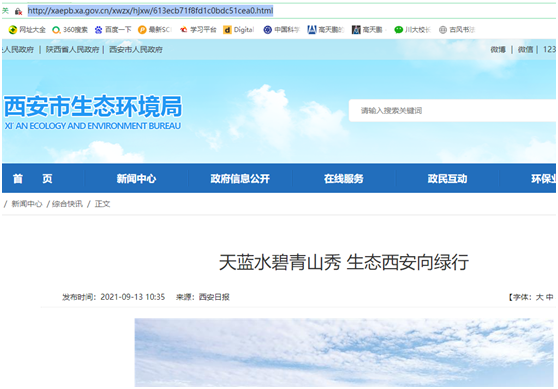Open the 政民互动 navigation menu
558x389 pixels.
[x=447, y=179]
